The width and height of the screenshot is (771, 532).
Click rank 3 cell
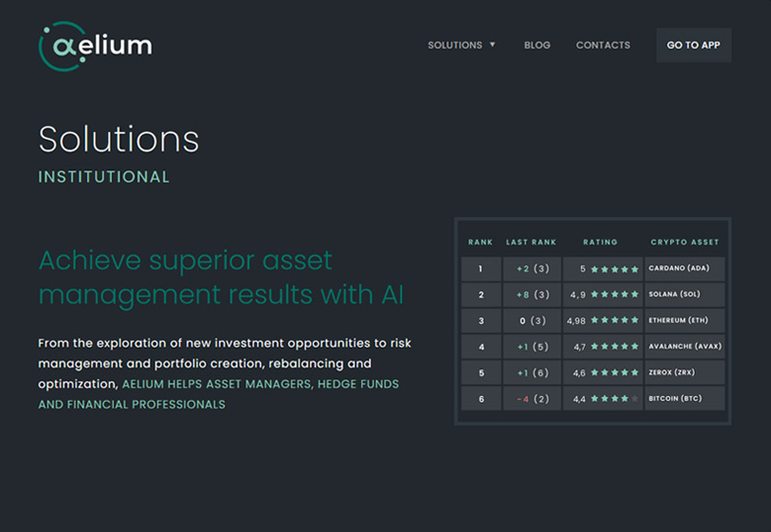(x=481, y=321)
